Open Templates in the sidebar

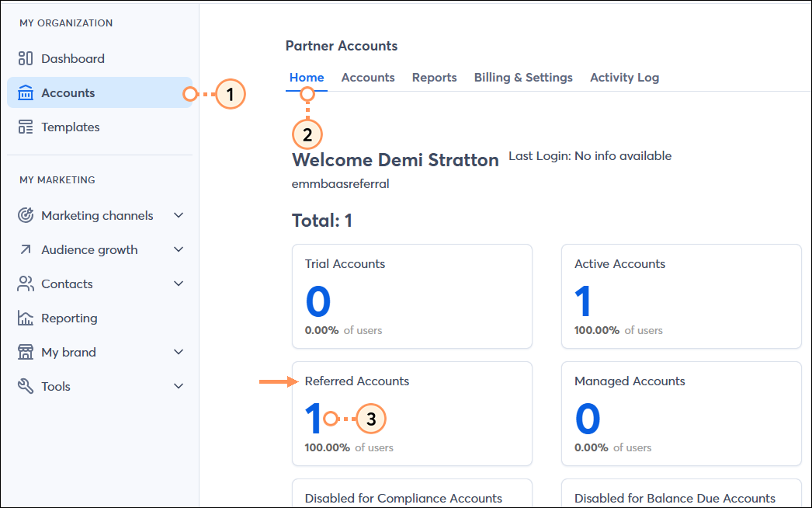[71, 127]
